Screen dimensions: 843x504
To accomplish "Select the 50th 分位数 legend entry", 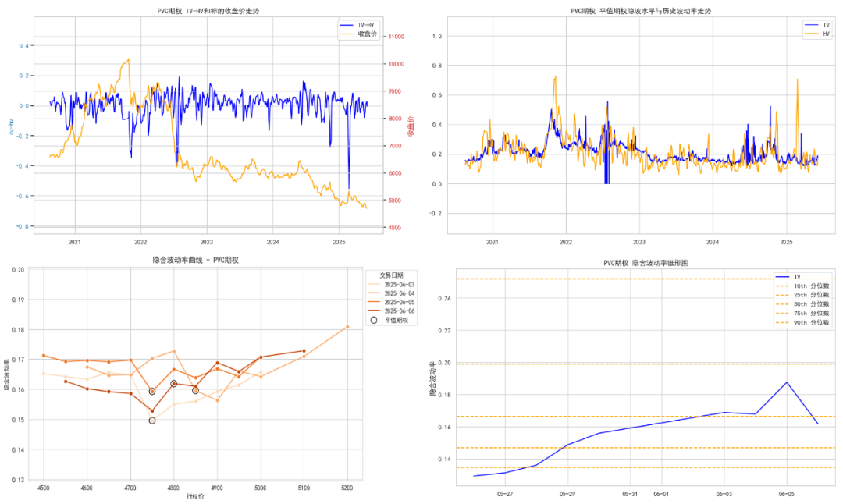I will point(802,304).
